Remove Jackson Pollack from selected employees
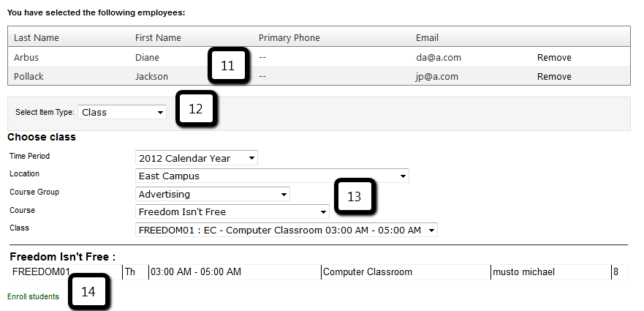644x311 pixels. (x=554, y=76)
